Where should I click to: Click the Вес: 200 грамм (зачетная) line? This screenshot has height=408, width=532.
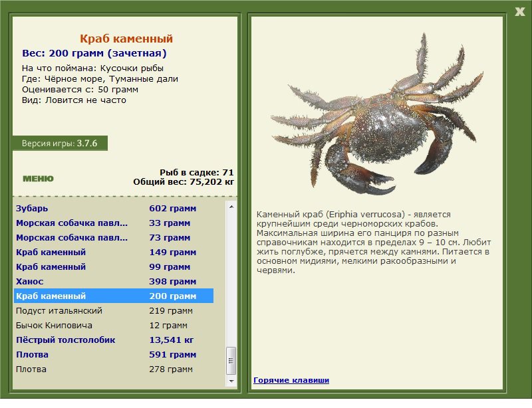point(94,53)
